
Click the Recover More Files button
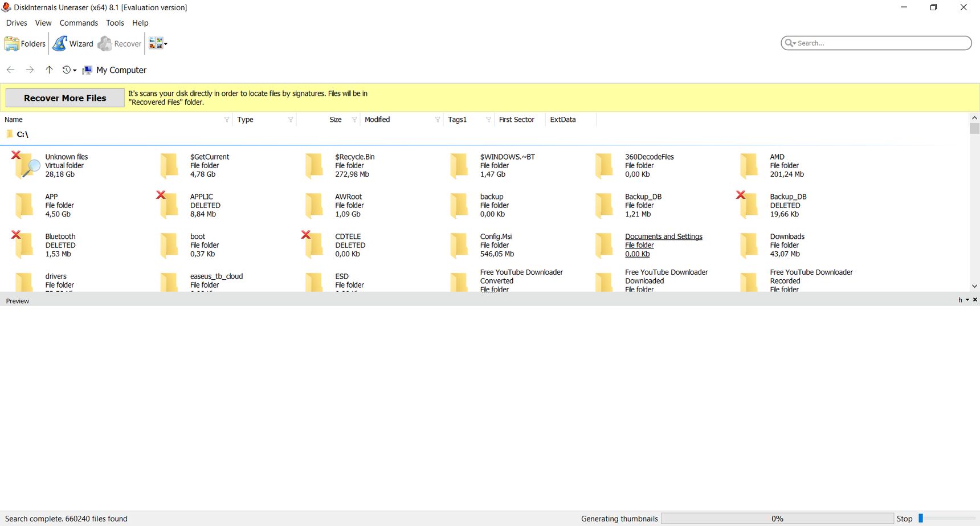pos(65,98)
